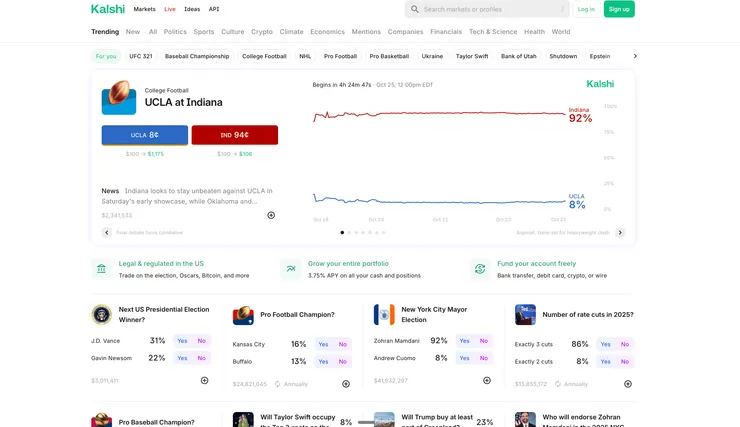Open Grow your entire portfolio link
740x427 pixels.
click(x=348, y=264)
